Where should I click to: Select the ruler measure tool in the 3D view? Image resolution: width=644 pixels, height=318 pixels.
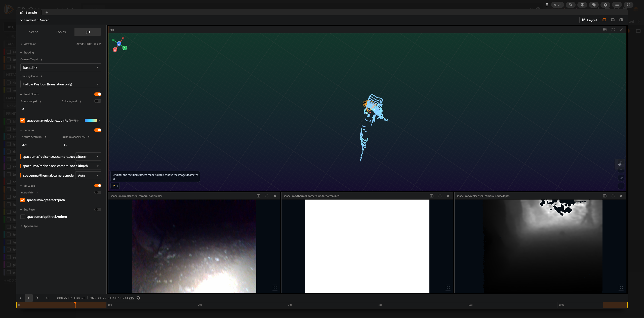[x=621, y=178]
